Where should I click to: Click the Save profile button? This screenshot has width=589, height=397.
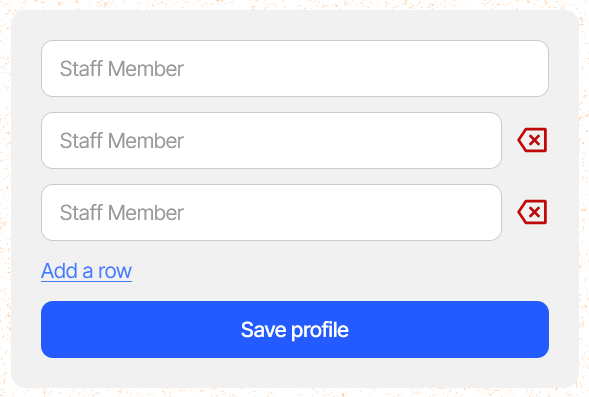295,329
